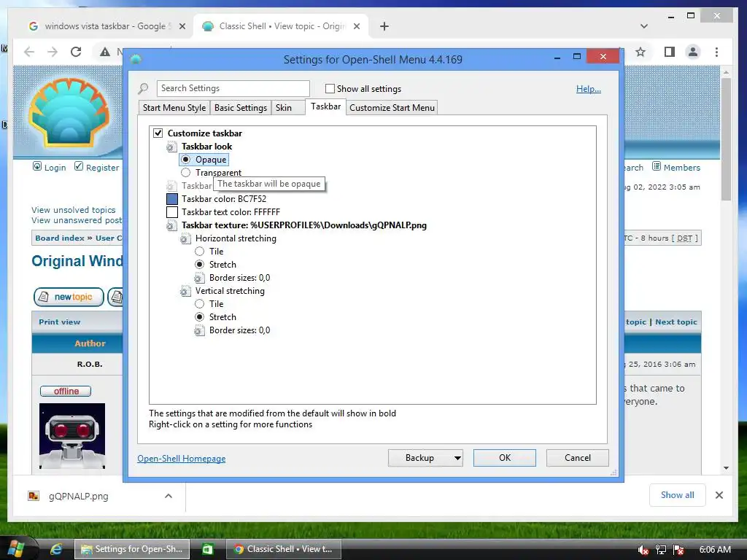Bookmark this page with star icon
The width and height of the screenshot is (747, 560).
click(640, 52)
